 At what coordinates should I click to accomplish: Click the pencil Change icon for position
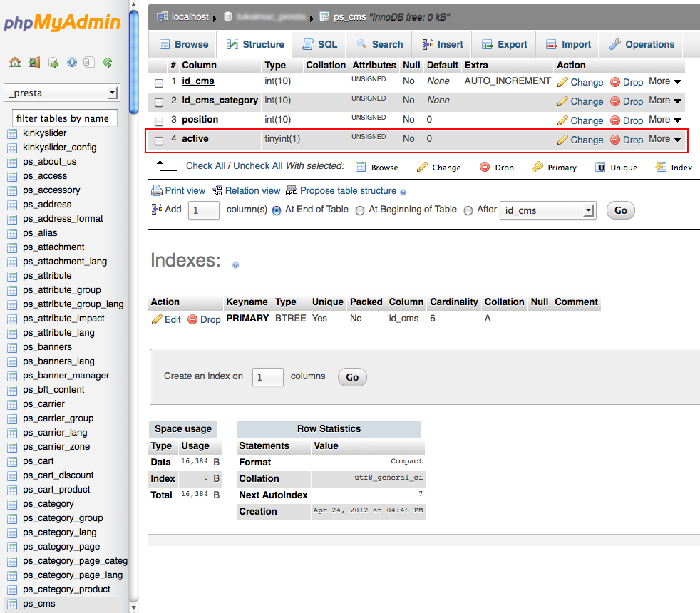(x=562, y=120)
